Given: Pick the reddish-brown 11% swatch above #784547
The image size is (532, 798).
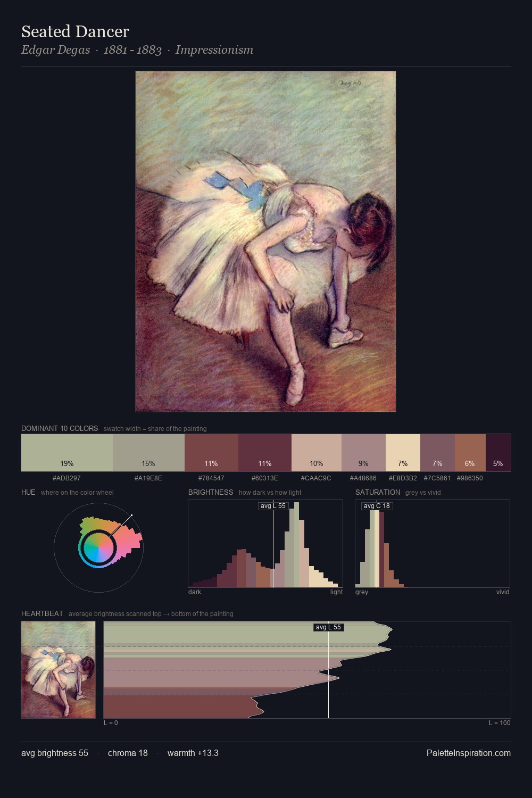Looking at the screenshot, I should tap(211, 453).
